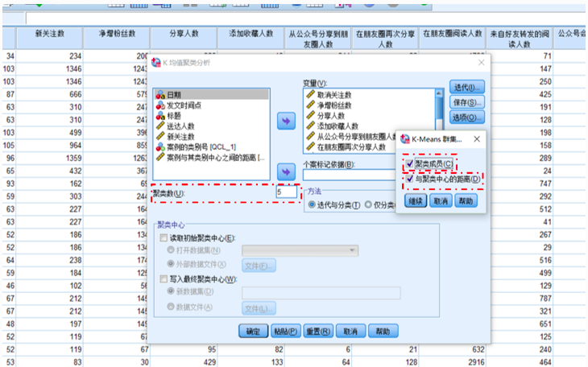
Task: Click the 粘贴(P) button
Action: [x=285, y=332]
